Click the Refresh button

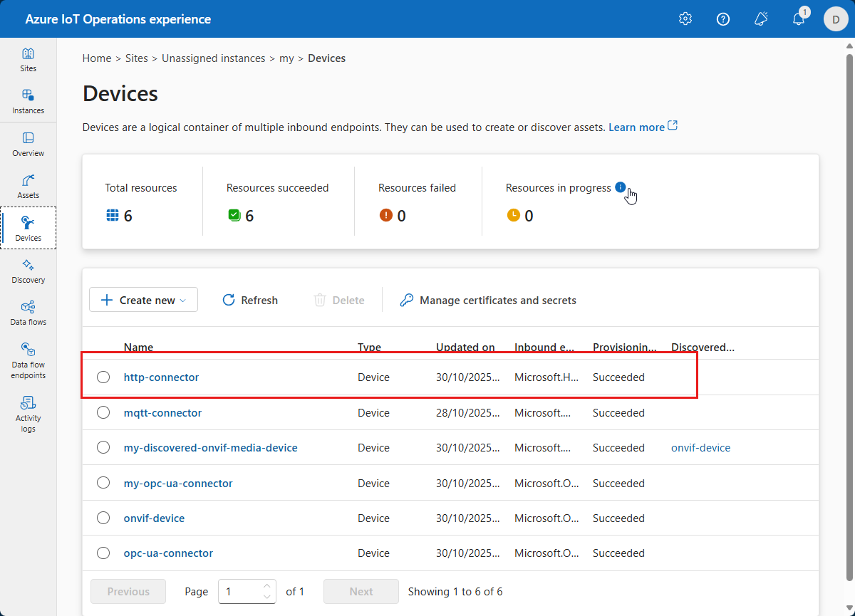250,300
